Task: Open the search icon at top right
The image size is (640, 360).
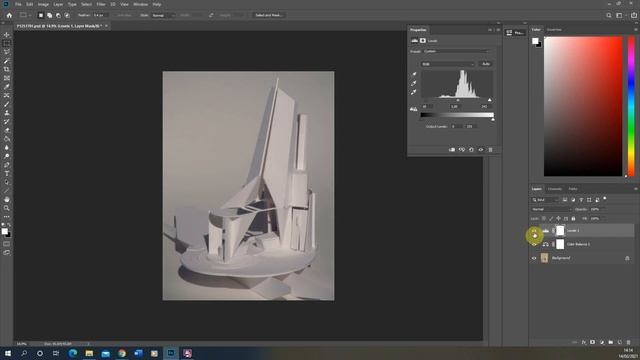Action: (609, 15)
